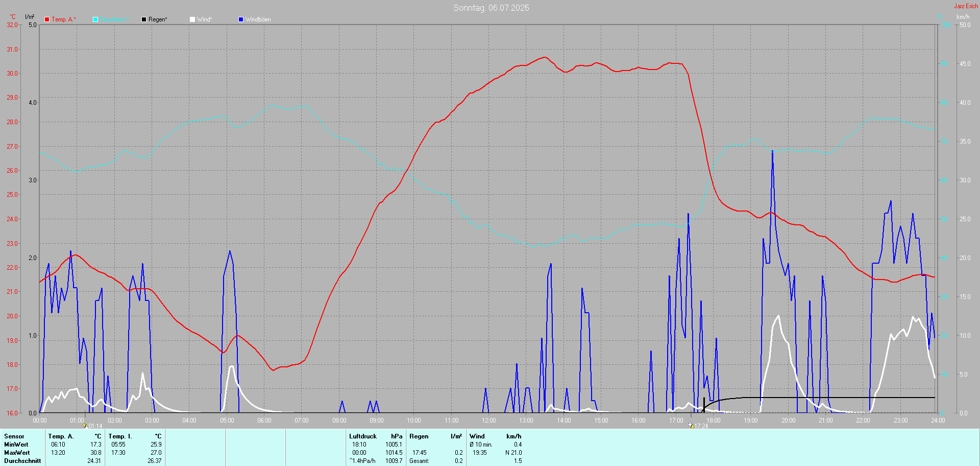The height and width of the screenshot is (466, 980).
Task: Click the 05:55 time cell
Action: (x=118, y=445)
